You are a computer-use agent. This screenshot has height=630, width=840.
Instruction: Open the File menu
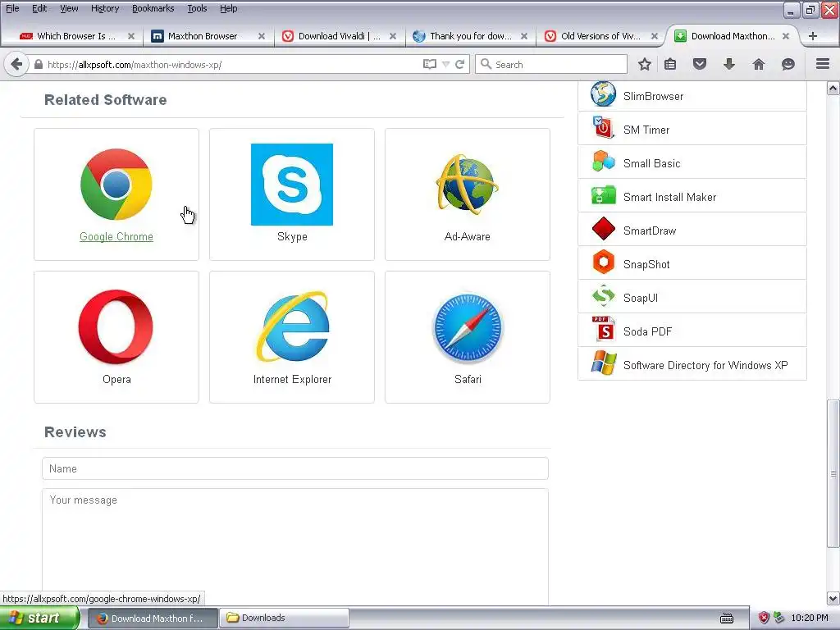12,8
